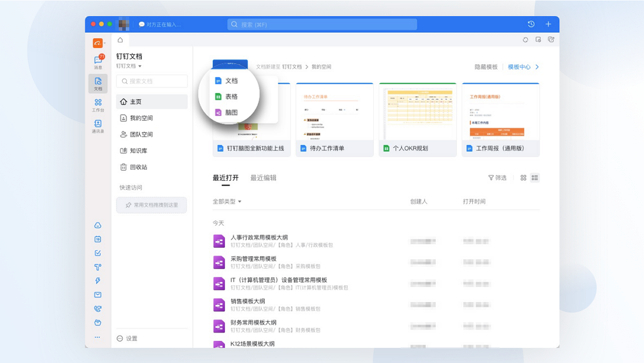Open the mail envelope icon in sidebar
This screenshot has height=363, width=644.
tap(98, 295)
